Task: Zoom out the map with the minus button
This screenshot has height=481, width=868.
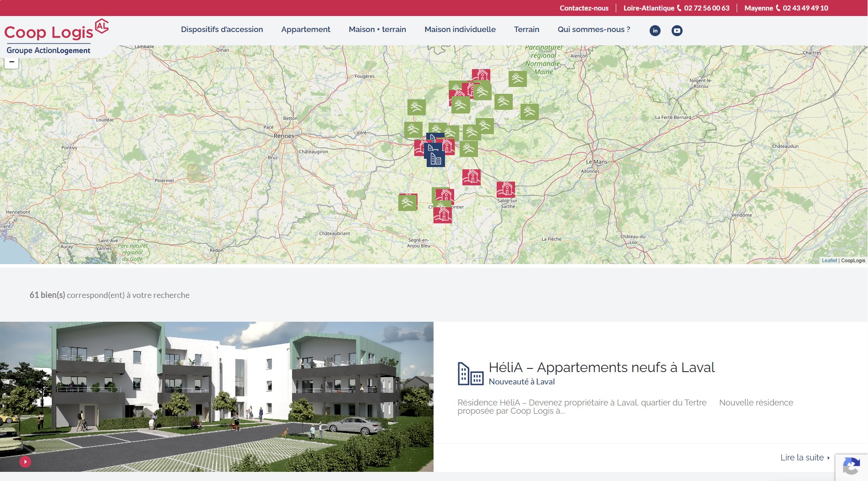Action: [x=11, y=62]
